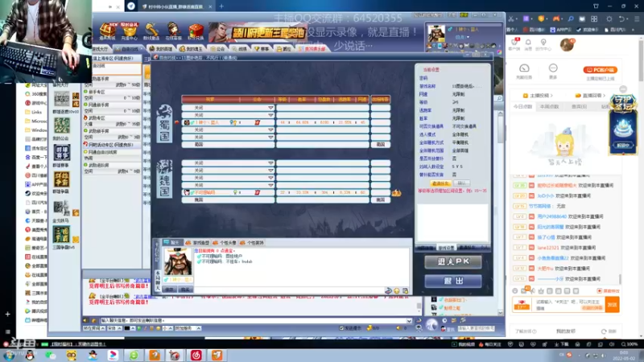Expand first 关闭 slot dropdown in 蜀国 team
Viewport: 644px width, 362px height.
pos(270,108)
